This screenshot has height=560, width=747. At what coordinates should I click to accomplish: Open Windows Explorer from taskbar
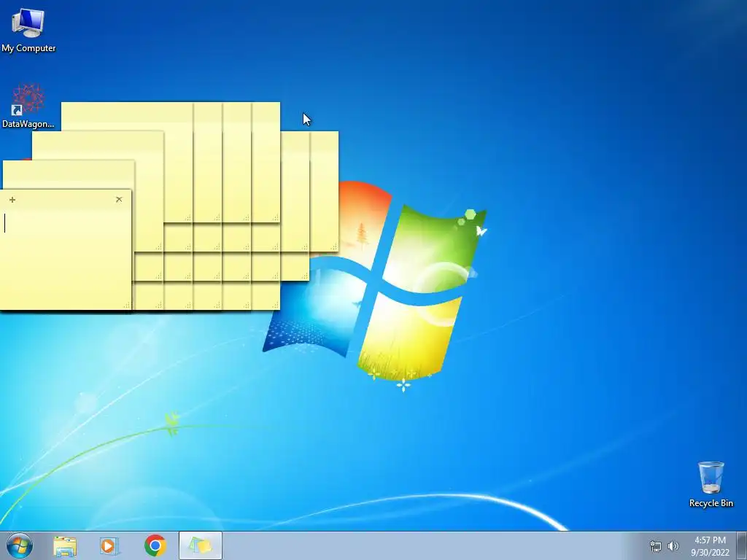65,546
